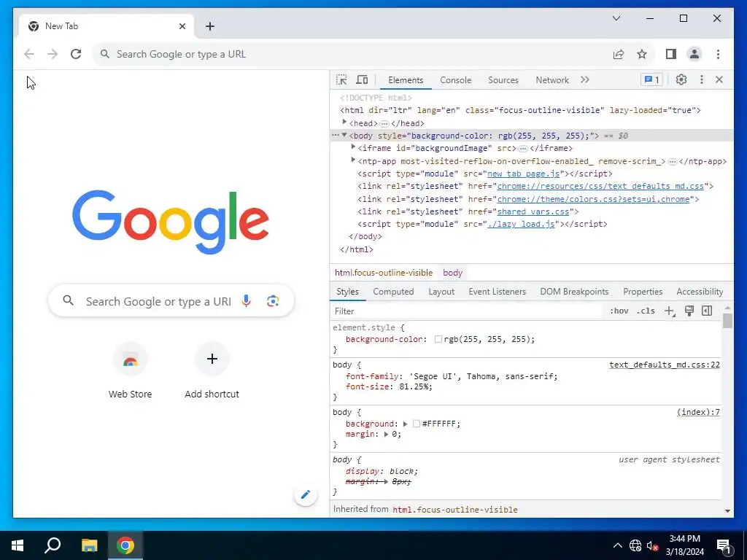Open File Explorer from the taskbar
This screenshot has width=747, height=560.
(89, 545)
